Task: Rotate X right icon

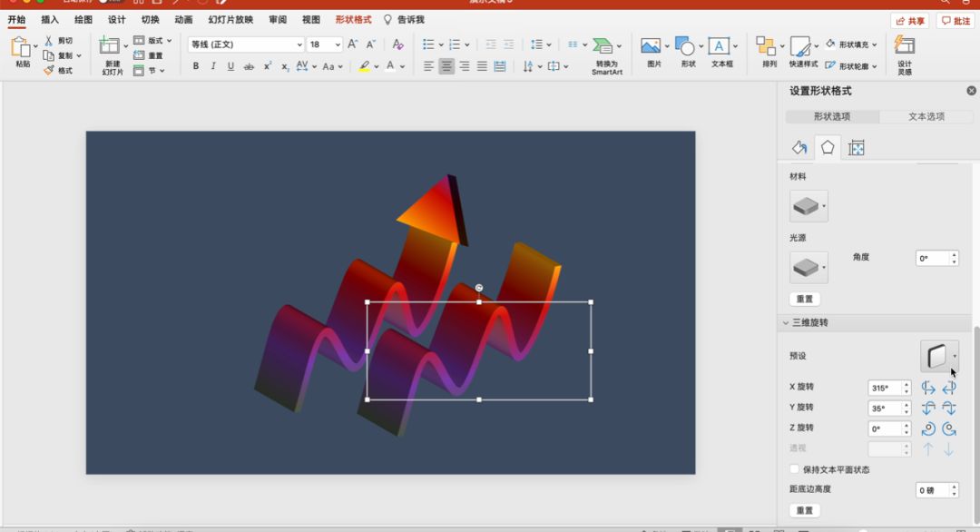Action: (x=949, y=389)
